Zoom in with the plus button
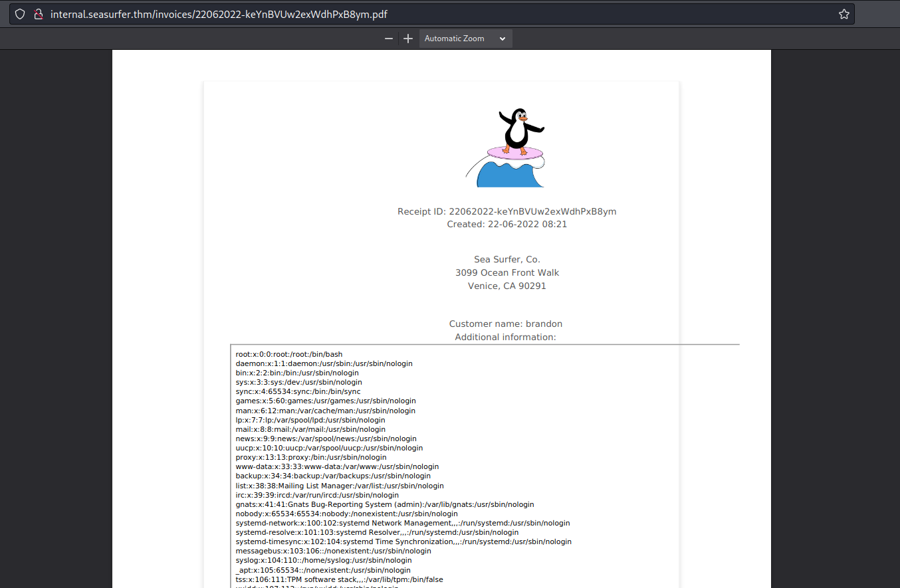Viewport: 900px width, 588px height. tap(408, 39)
